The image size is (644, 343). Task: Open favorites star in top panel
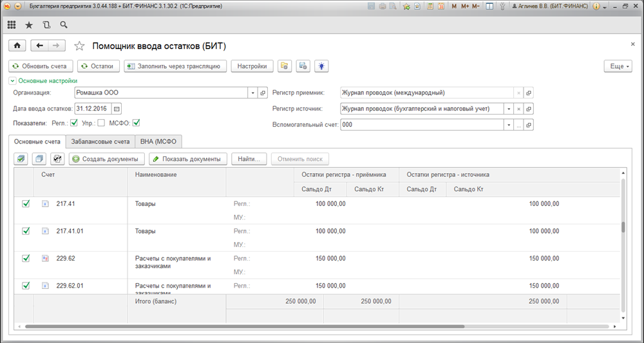pos(29,25)
